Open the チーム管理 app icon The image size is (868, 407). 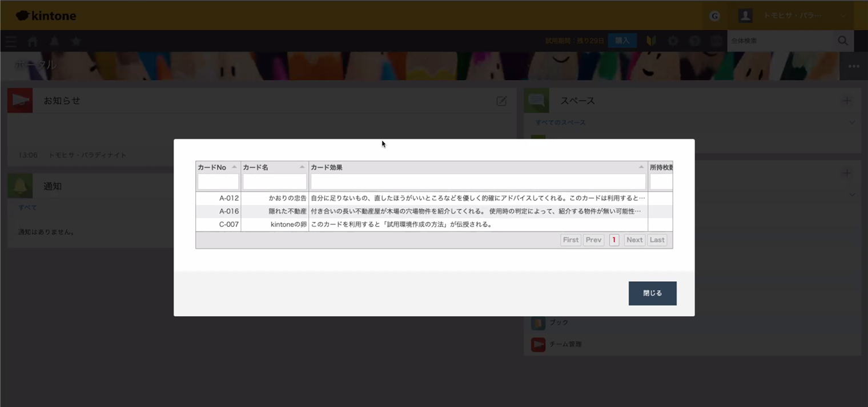(538, 345)
